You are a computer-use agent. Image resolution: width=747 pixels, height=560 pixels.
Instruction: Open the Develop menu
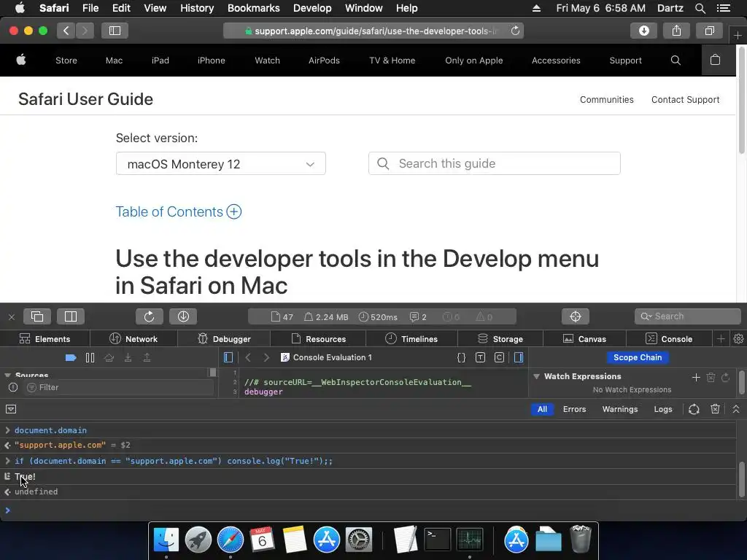click(x=312, y=8)
